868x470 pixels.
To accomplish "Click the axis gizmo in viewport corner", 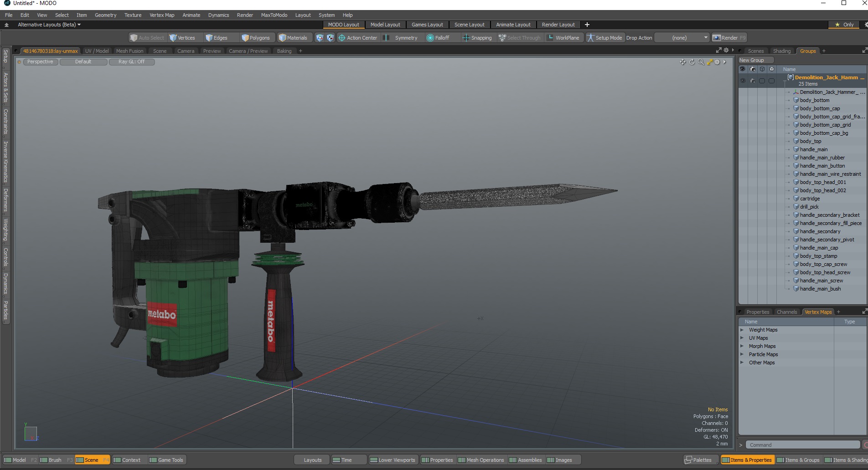I will 31,433.
